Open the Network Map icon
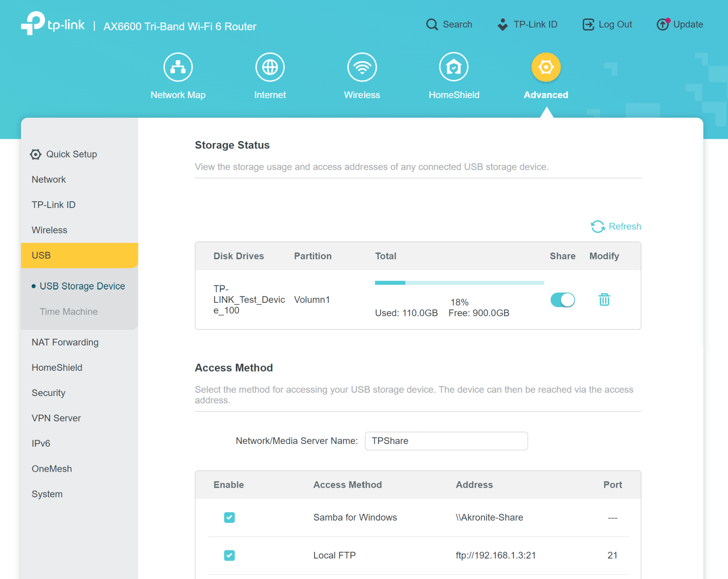This screenshot has height=579, width=728. pos(178,67)
